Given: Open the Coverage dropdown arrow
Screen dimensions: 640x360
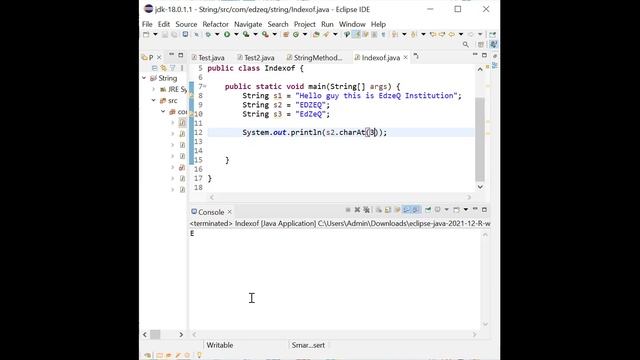Looking at the screenshot, I should tap(256, 35).
